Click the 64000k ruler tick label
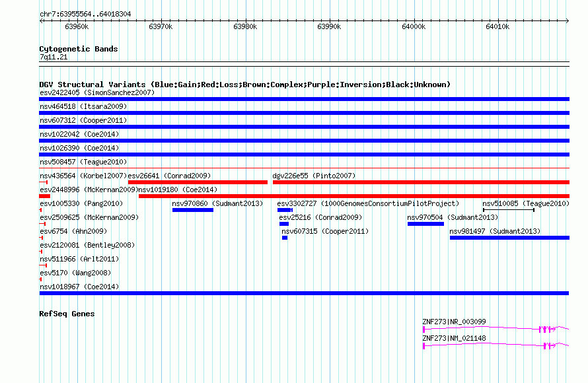588x383 pixels. click(x=414, y=26)
